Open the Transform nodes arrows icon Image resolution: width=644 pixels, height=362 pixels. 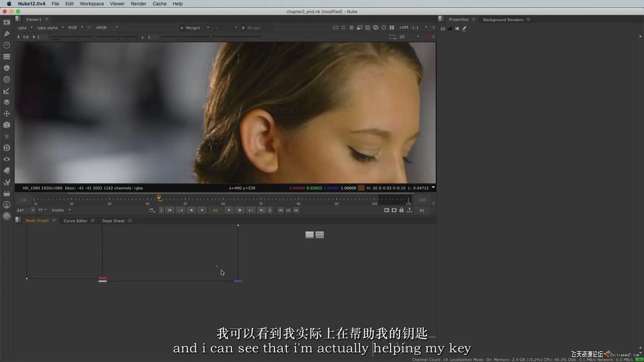[7, 114]
